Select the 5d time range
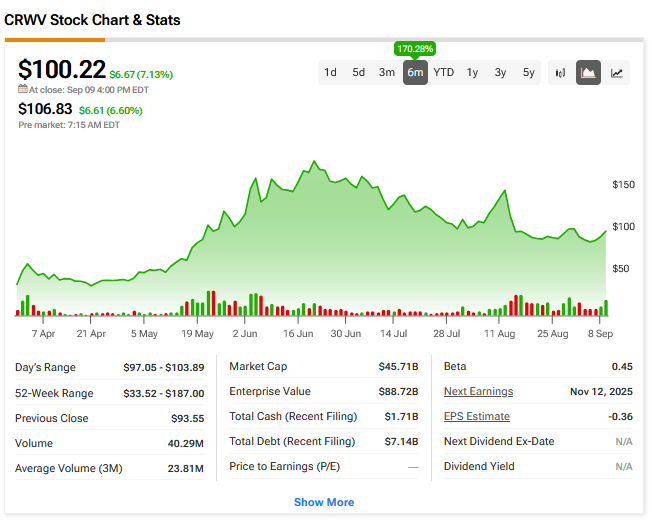 pos(358,72)
